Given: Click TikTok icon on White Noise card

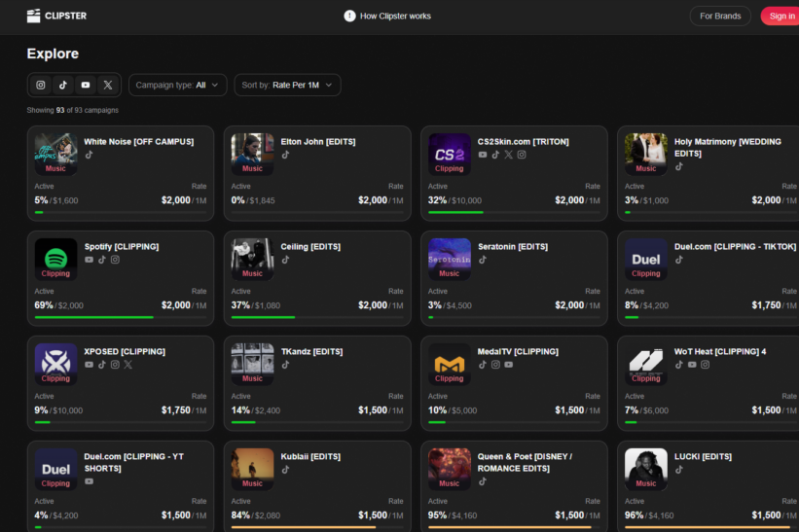Looking at the screenshot, I should [x=90, y=155].
